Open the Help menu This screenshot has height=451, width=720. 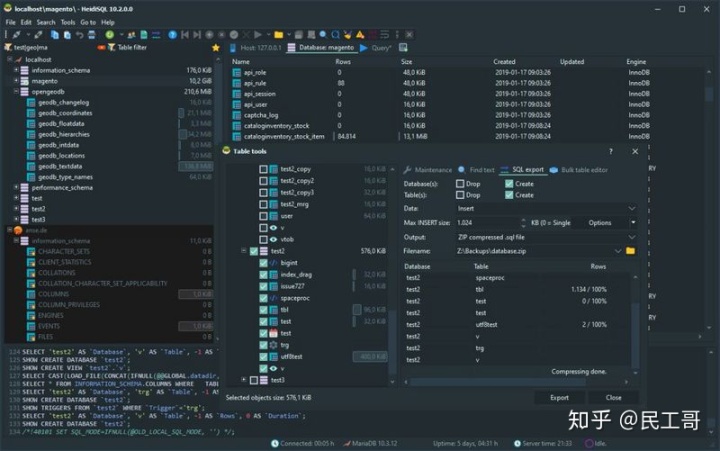tap(108, 22)
